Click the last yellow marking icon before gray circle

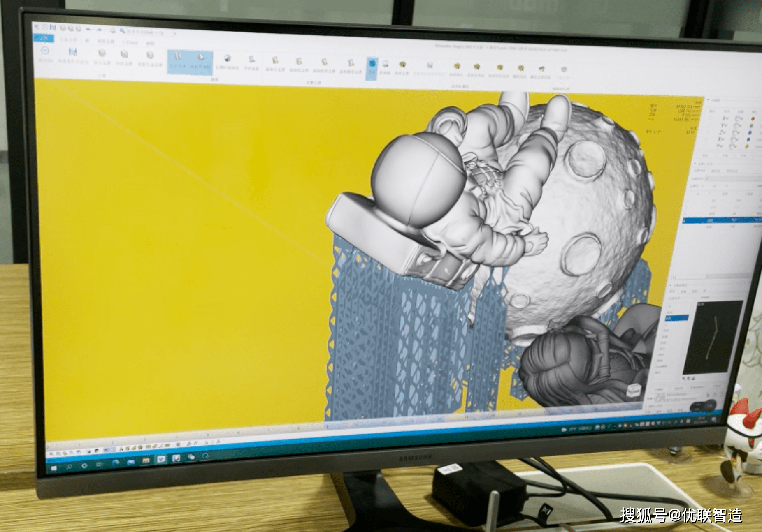tap(541, 69)
